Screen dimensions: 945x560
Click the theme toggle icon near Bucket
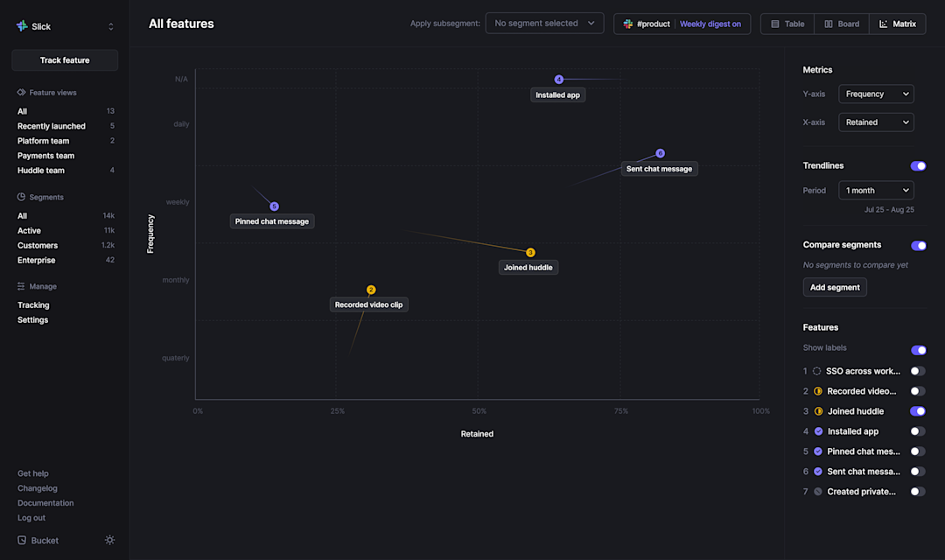[109, 540]
